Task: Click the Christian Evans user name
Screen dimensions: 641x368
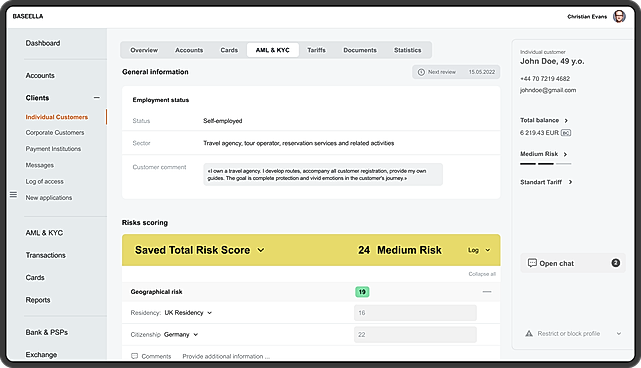Action: [x=587, y=17]
